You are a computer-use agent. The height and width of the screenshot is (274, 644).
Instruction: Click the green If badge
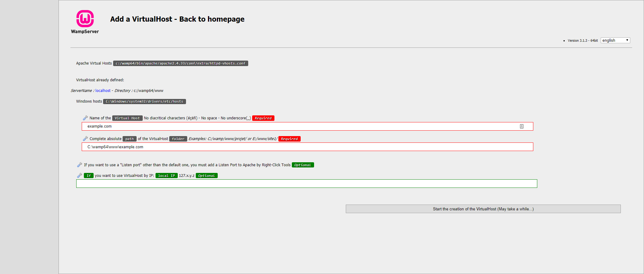click(88, 176)
